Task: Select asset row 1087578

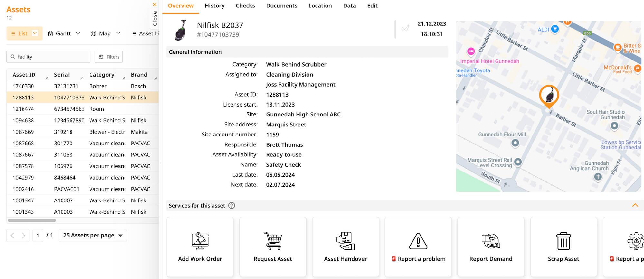Action: tap(83, 166)
